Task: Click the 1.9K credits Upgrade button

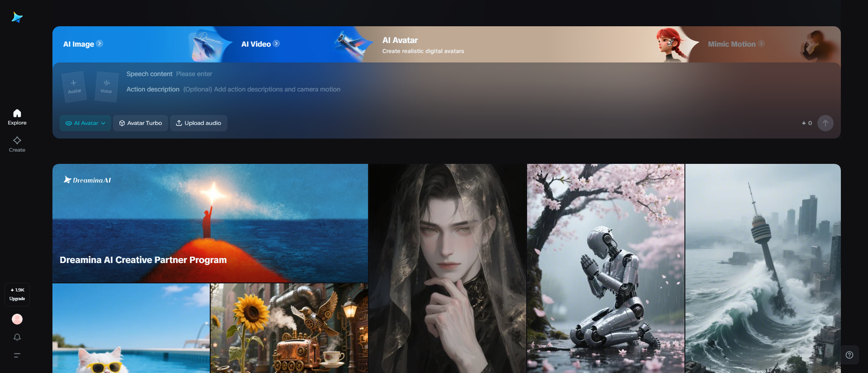Action: pos(17,294)
